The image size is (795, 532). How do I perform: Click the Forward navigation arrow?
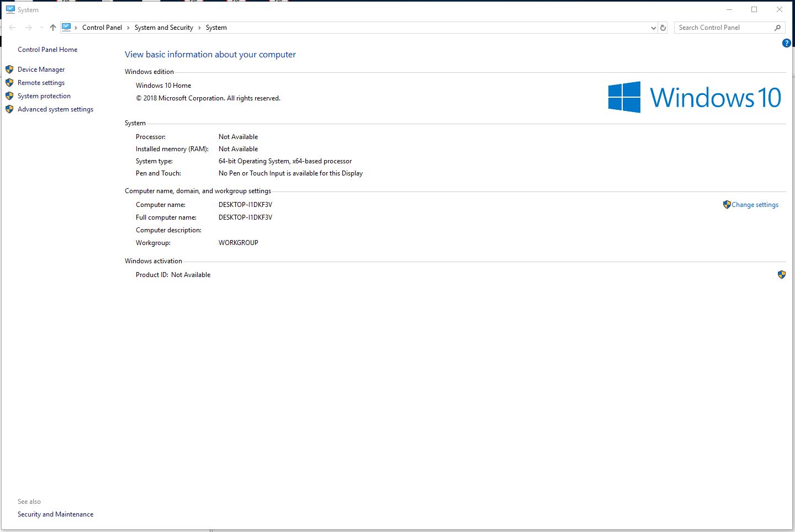29,28
